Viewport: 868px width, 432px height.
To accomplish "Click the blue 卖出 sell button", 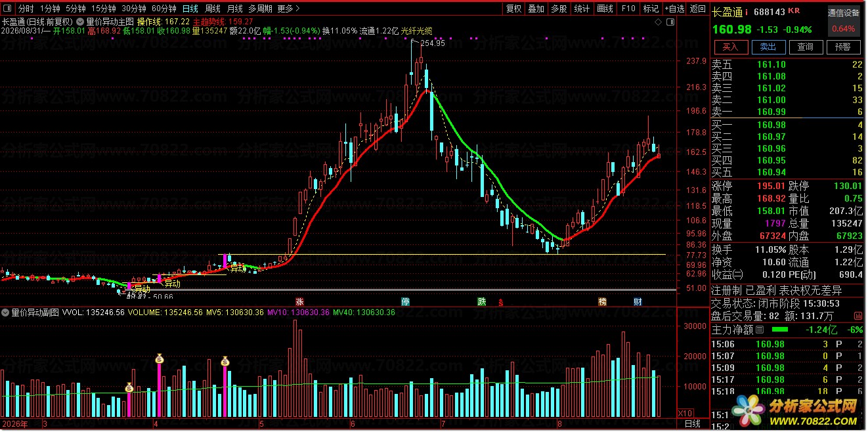I will click(768, 47).
